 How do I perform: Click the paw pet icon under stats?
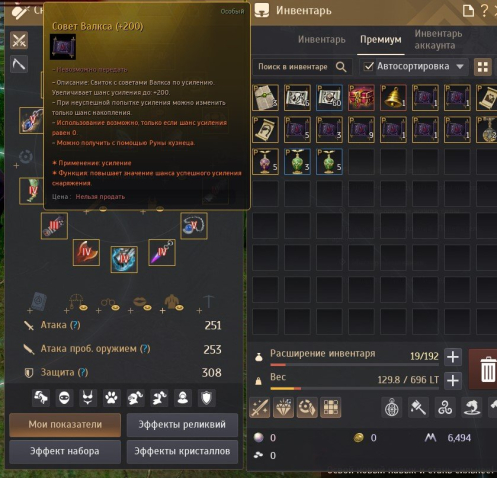click(111, 398)
